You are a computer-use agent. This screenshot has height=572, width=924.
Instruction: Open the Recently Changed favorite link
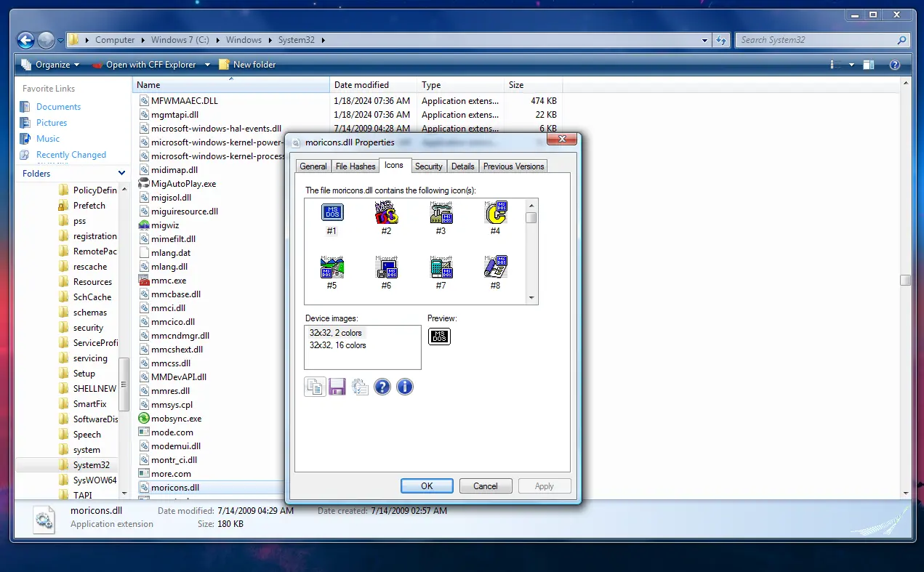click(63, 155)
